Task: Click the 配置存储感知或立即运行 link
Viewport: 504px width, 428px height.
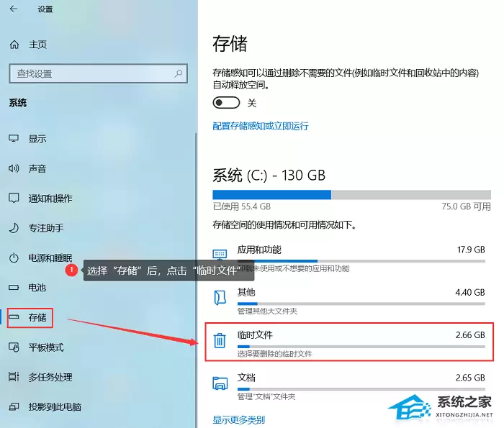Action: (x=261, y=126)
